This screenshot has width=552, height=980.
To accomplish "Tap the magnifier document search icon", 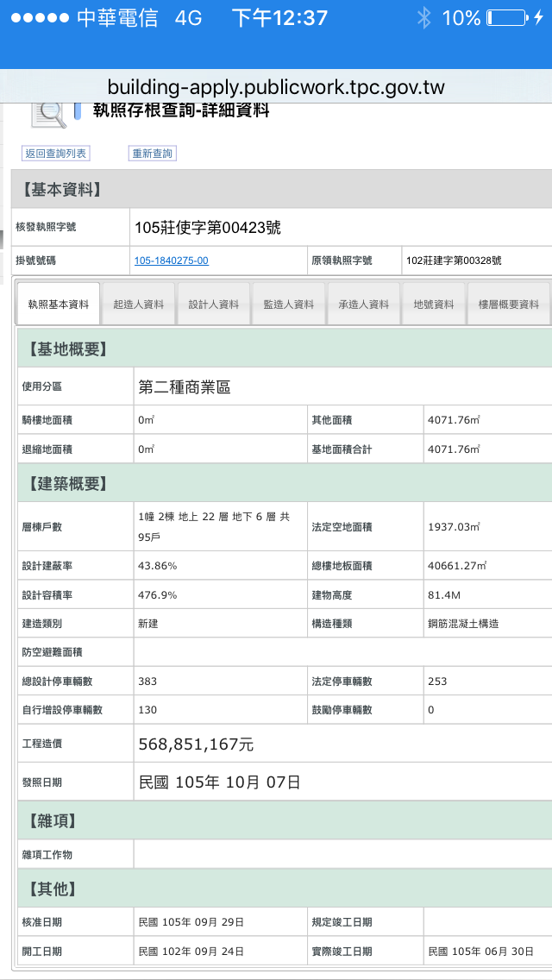I will 49,115.
